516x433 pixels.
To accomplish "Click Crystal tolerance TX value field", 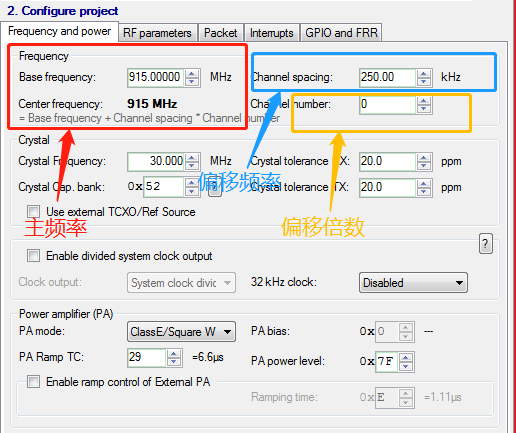I will (x=388, y=187).
